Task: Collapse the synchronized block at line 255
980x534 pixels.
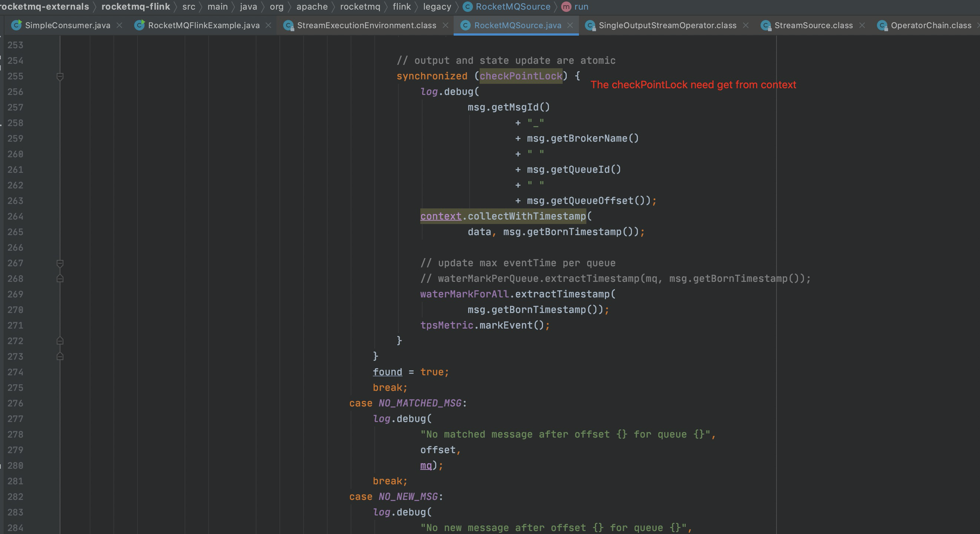Action: (x=60, y=76)
